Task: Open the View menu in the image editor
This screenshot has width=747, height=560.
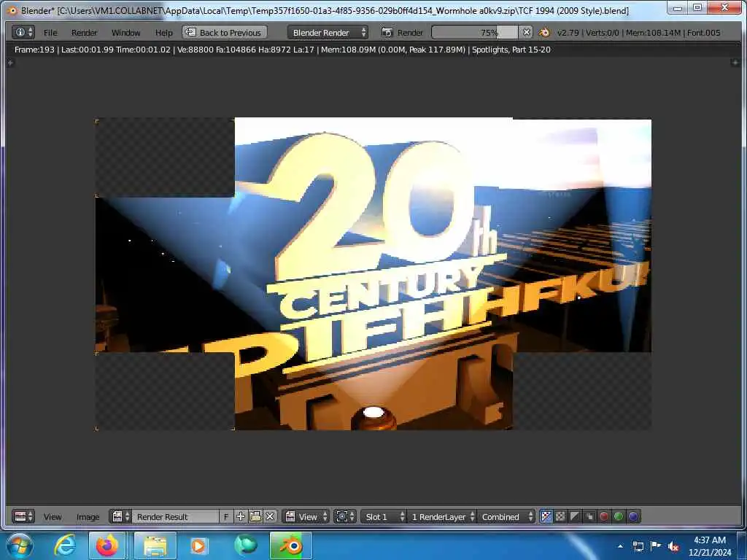Action: click(53, 517)
